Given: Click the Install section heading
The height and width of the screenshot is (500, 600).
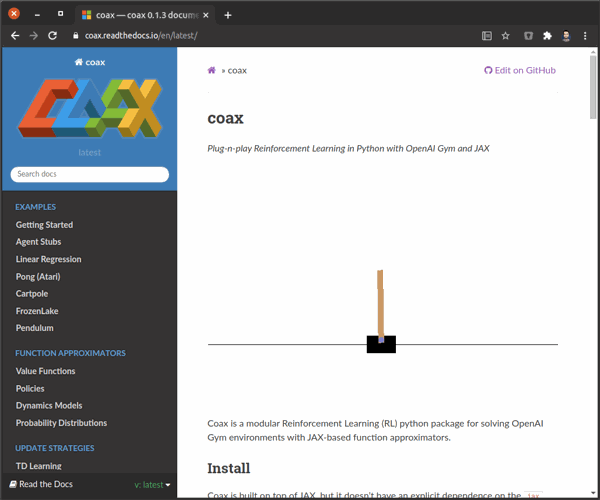Looking at the screenshot, I should pos(229,468).
